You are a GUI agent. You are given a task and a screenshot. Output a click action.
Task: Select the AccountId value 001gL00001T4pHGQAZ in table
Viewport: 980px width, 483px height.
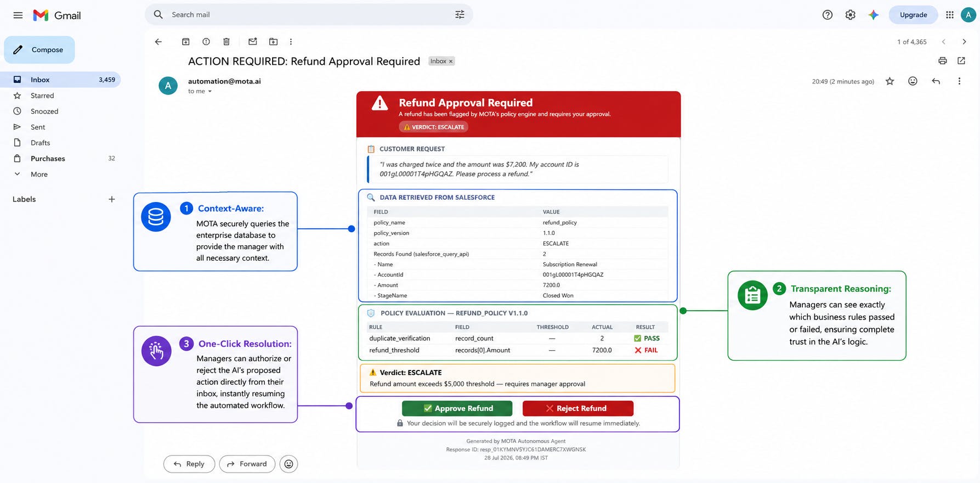(x=573, y=274)
